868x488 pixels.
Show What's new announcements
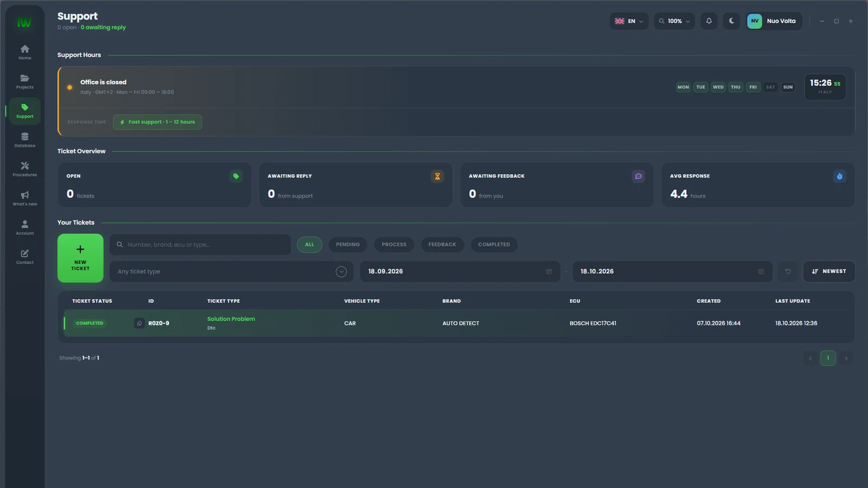pos(24,198)
